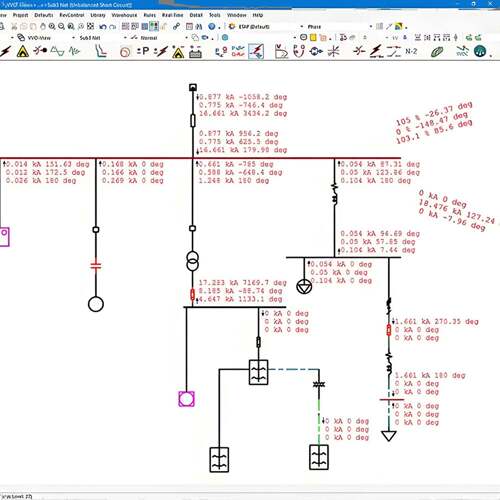Click the capacitor symbol on feeder
The image size is (500, 500).
(x=96, y=266)
